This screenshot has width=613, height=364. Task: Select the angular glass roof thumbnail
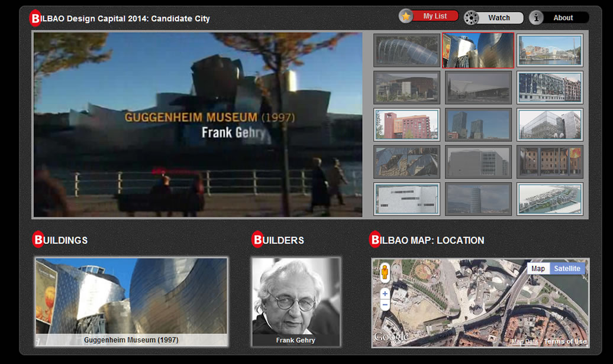[x=406, y=162]
